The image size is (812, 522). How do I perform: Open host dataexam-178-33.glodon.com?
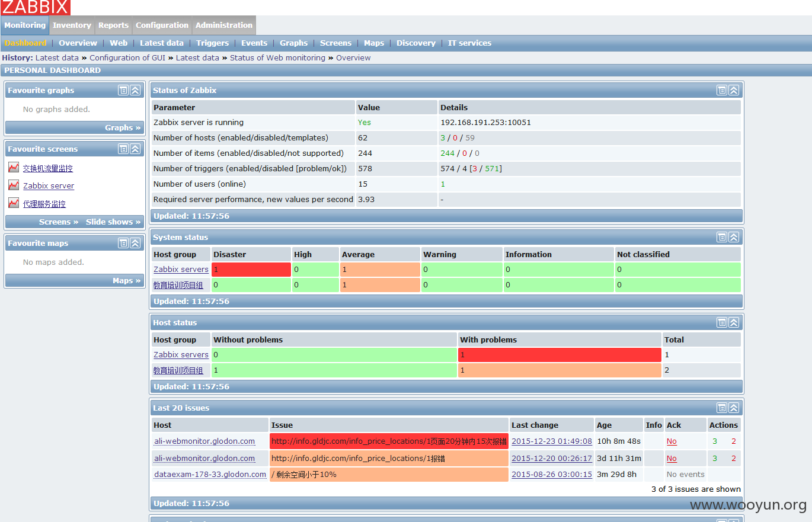[x=210, y=474]
